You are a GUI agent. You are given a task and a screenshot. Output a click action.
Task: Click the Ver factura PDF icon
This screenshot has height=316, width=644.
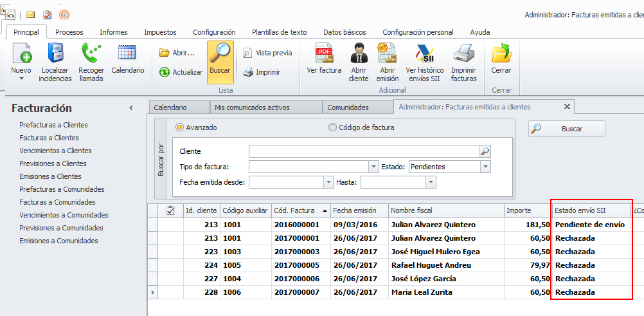pos(324,53)
